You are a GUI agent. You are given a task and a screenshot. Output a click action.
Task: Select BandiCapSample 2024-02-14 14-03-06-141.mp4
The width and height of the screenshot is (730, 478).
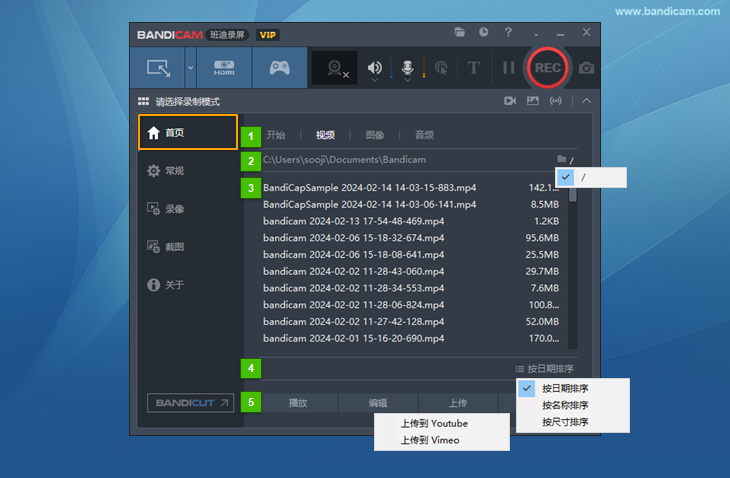click(x=370, y=204)
